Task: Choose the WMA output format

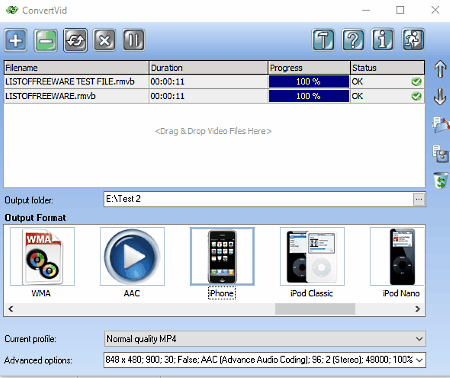Action: coord(42,263)
